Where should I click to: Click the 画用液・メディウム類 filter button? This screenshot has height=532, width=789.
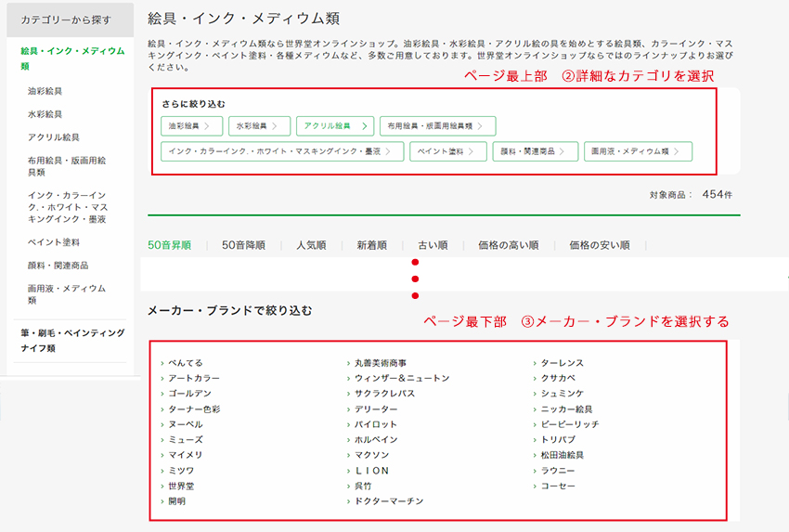tap(638, 151)
